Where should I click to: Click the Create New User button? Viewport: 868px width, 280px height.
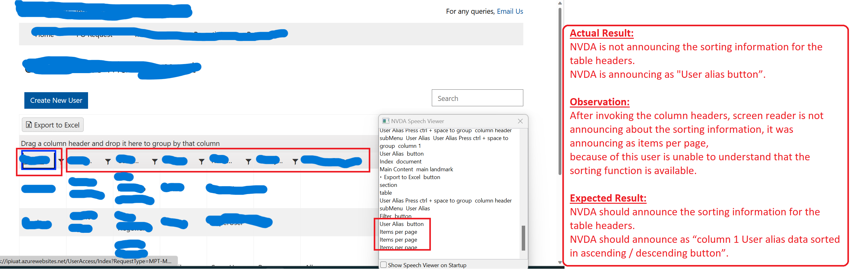pos(56,100)
